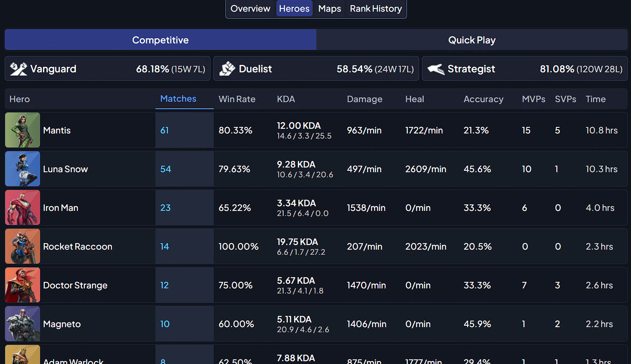Sort by Accuracy column header

click(484, 99)
